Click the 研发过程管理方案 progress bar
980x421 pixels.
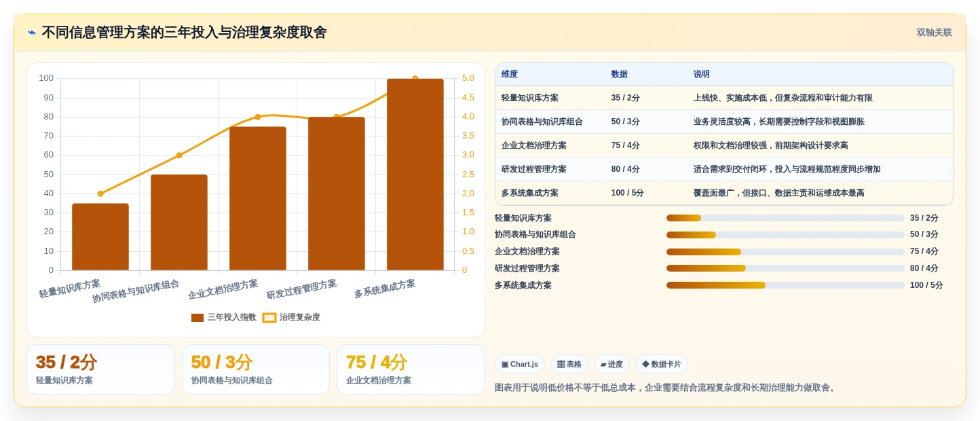785,268
